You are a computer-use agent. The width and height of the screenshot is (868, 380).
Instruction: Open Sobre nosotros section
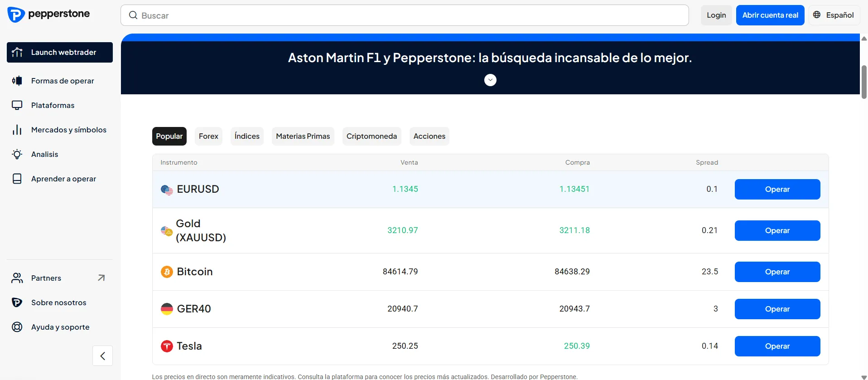point(60,302)
